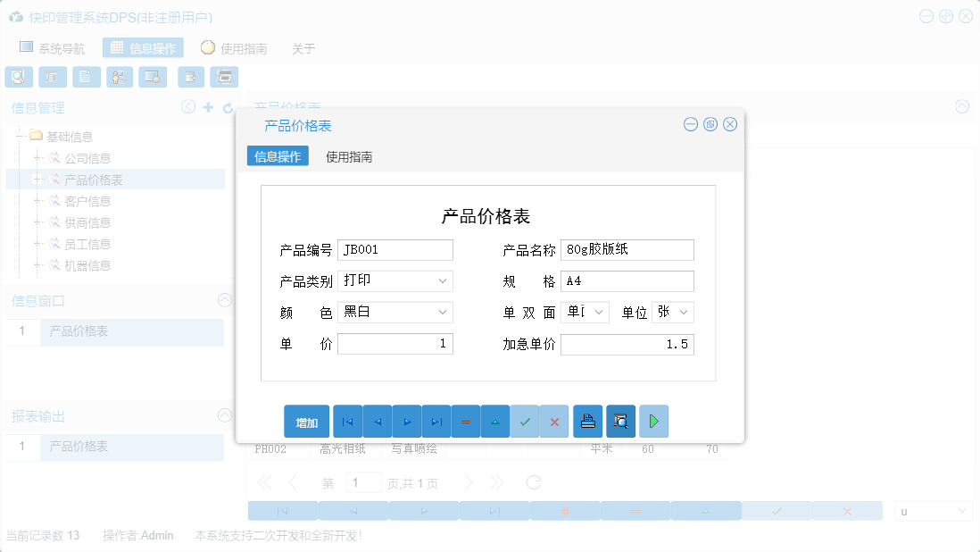Collapse the 报表输出 panel

point(224,414)
